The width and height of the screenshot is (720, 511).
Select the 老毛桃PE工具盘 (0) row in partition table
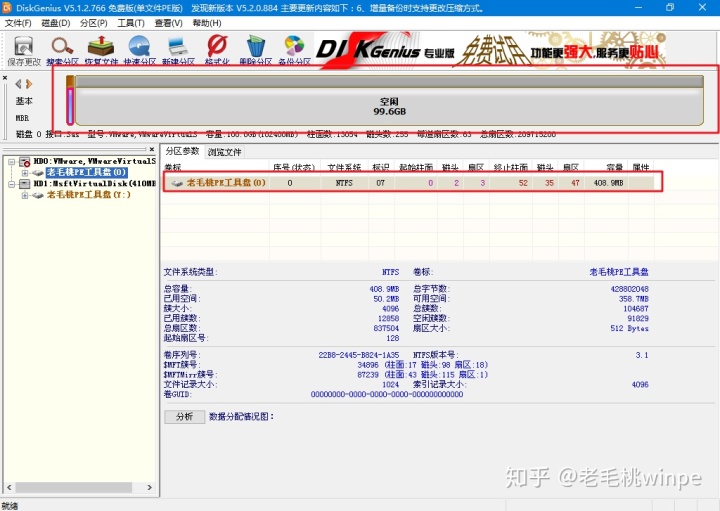coord(409,183)
